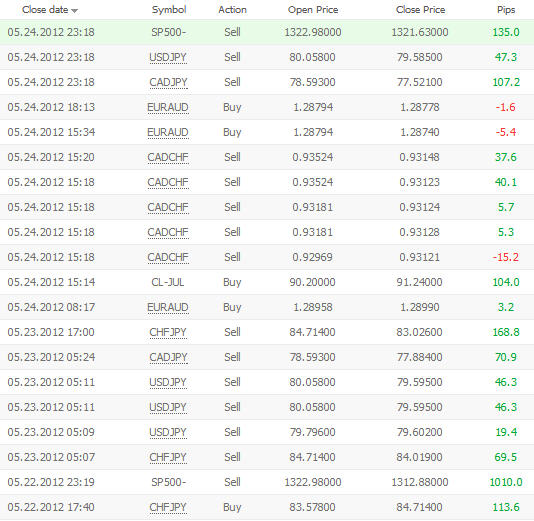Select close price 91.24000
Image resolution: width=534 pixels, height=521 pixels.
[420, 282]
